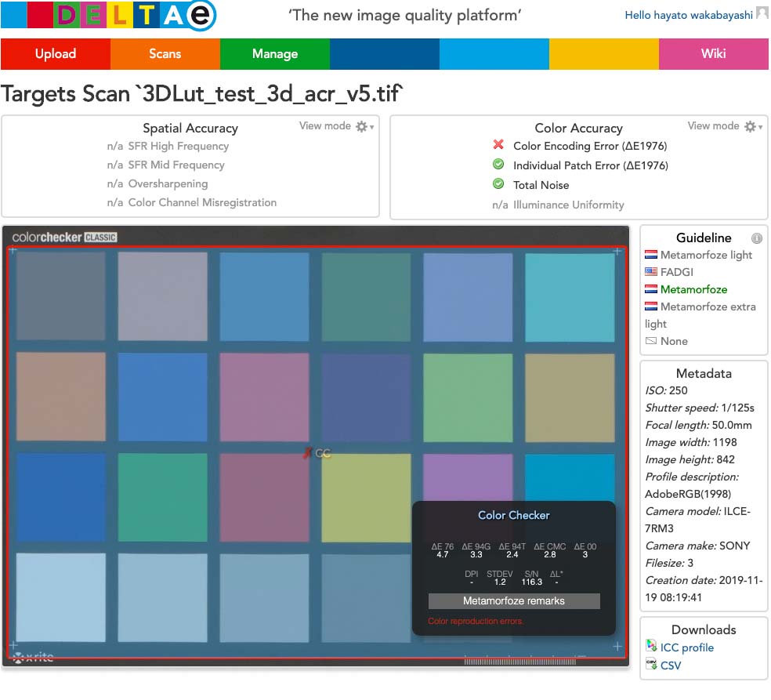Click the purple patch in third row
The height and width of the screenshot is (700, 771).
pyautogui.click(x=468, y=477)
